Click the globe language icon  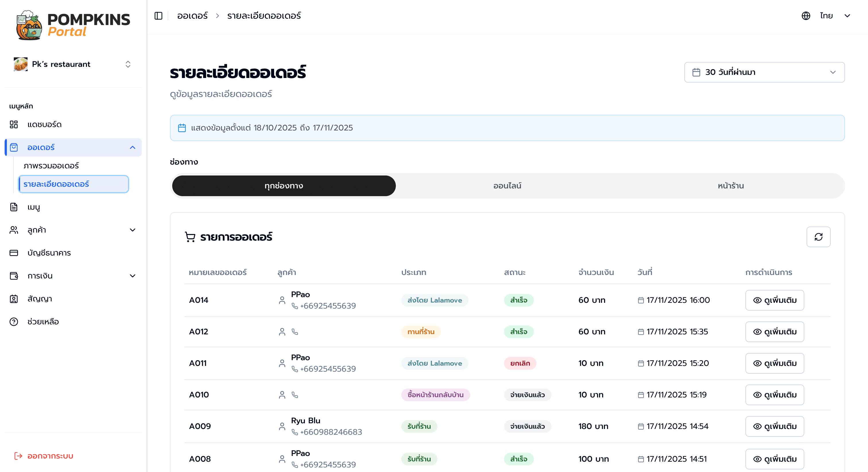[x=806, y=16]
